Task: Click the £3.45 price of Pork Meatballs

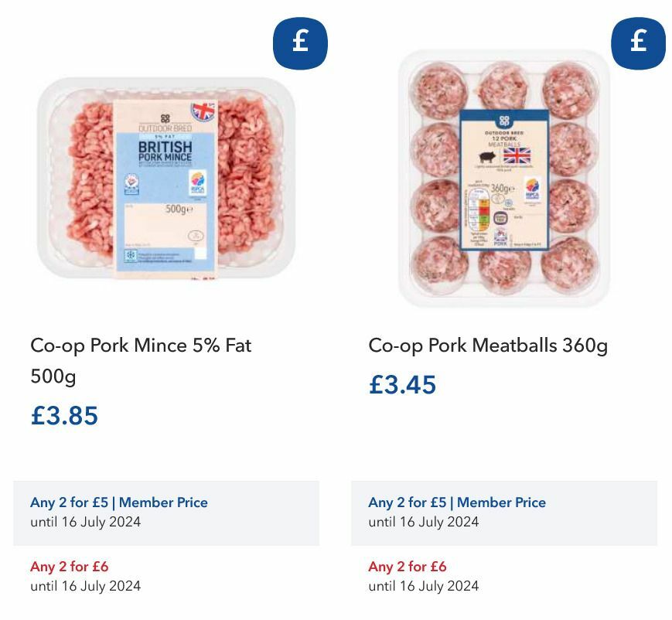Action: [x=403, y=385]
